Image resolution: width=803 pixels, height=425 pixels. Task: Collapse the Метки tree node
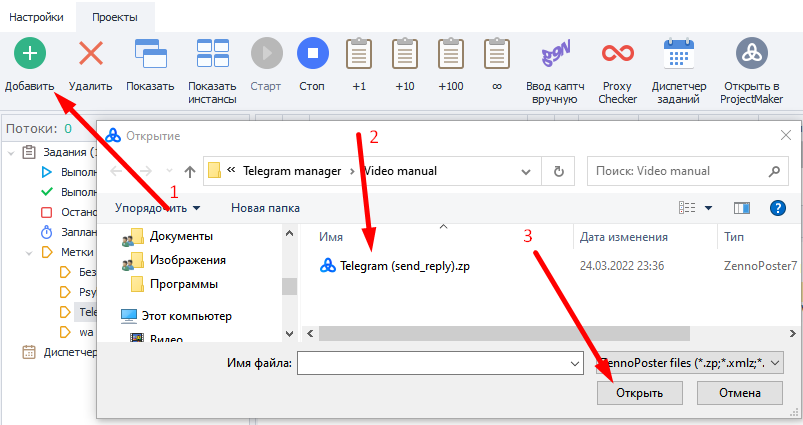pyautogui.click(x=29, y=252)
